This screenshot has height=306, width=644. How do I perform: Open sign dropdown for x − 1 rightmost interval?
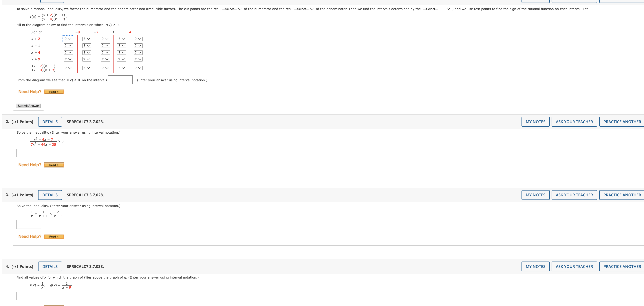pyautogui.click(x=138, y=46)
